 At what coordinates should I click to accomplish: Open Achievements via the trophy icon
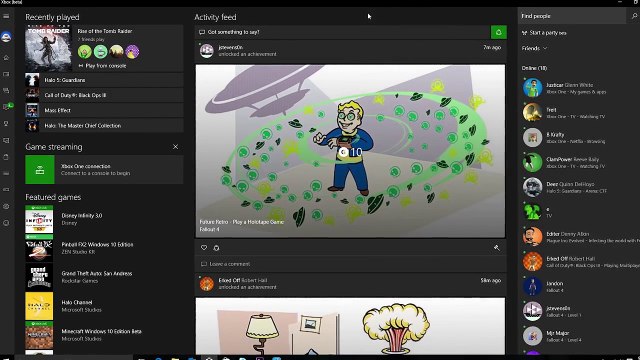point(6,124)
